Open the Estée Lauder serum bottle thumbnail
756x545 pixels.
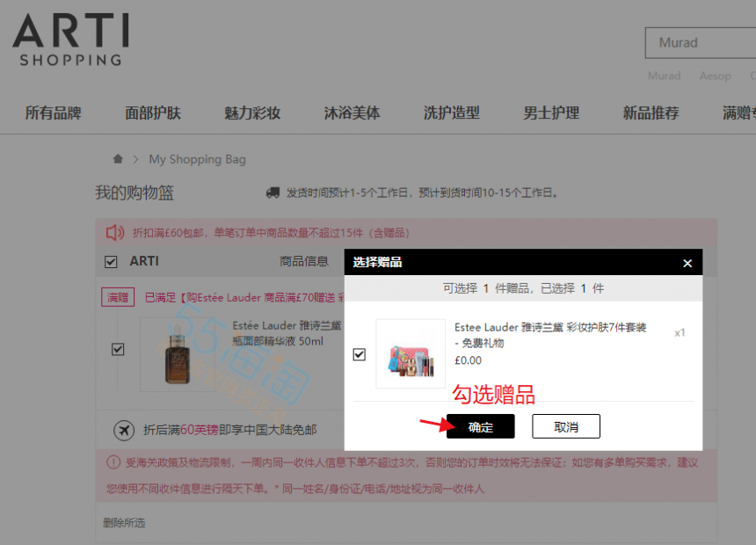tap(177, 354)
